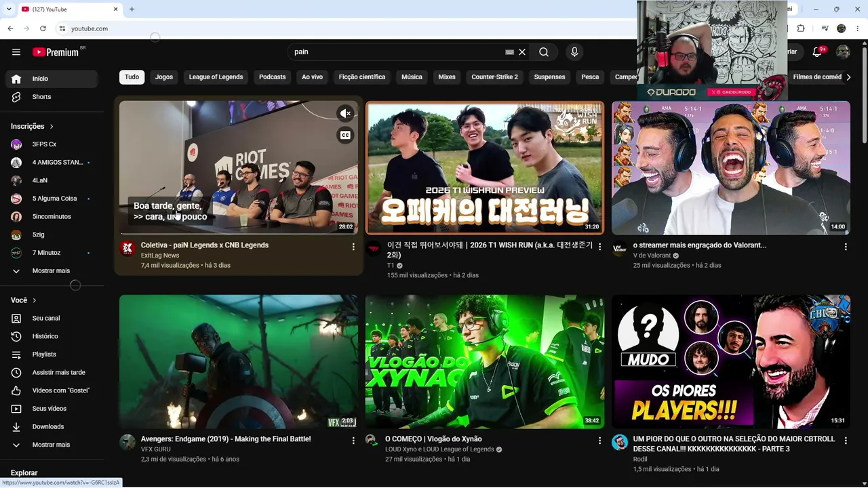
Task: Open Playlists in the sidebar
Action: [x=52, y=354]
